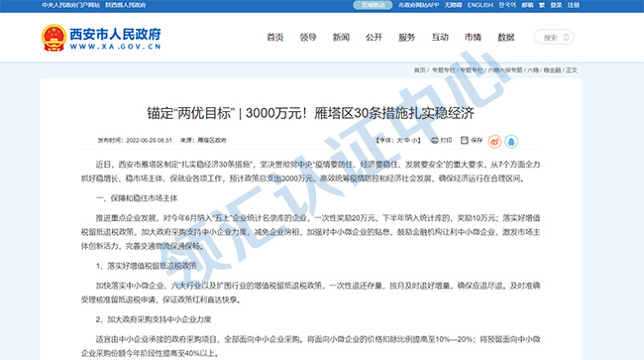Share the article to Weibo
This screenshot has height=360, width=644.
[x=494, y=141]
